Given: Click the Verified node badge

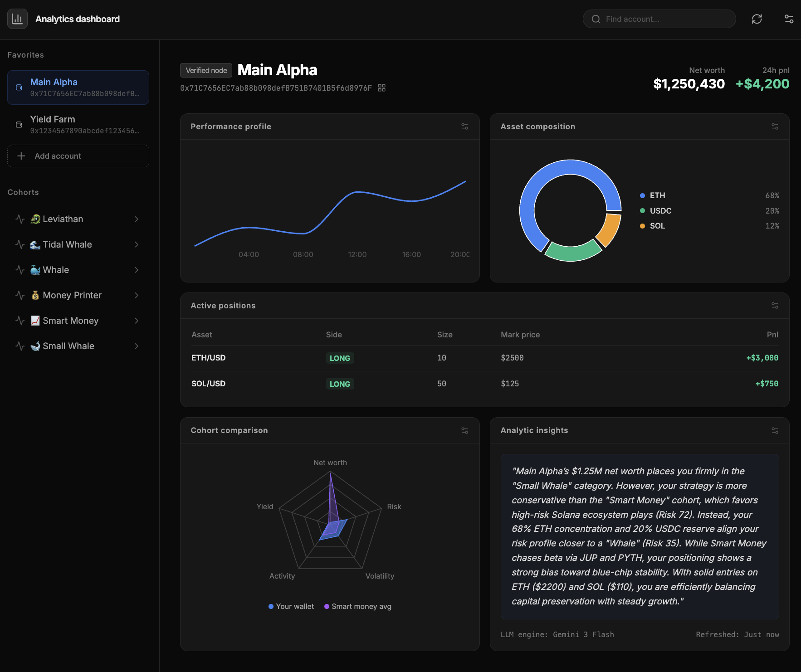Looking at the screenshot, I should 206,70.
